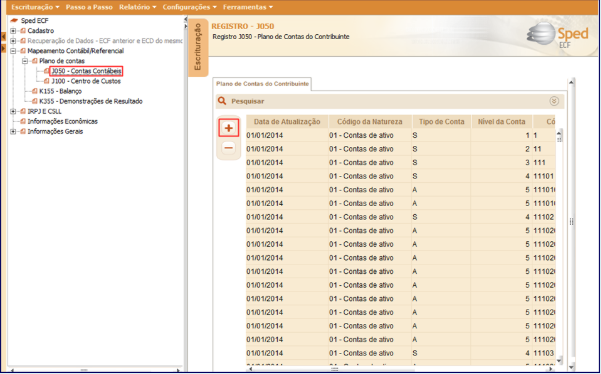This screenshot has height=374, width=601.
Task: Open the Escrituração menu
Action: pyautogui.click(x=35, y=7)
